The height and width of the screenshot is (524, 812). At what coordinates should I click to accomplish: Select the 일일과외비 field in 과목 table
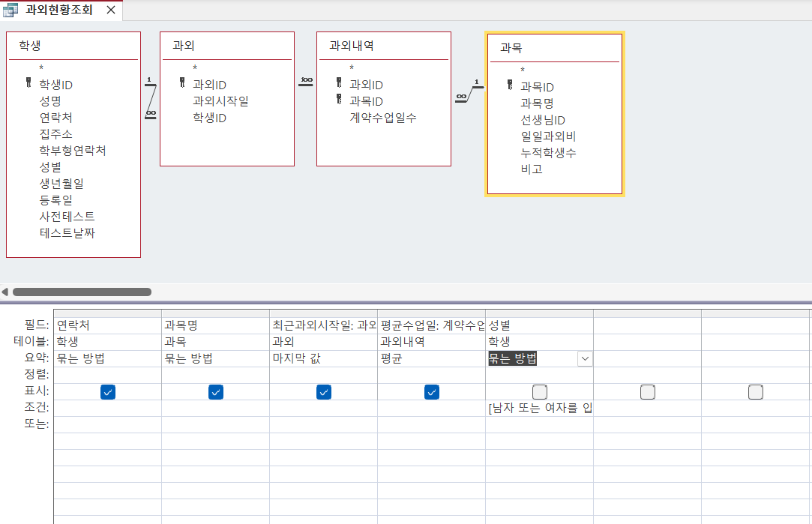click(x=548, y=136)
